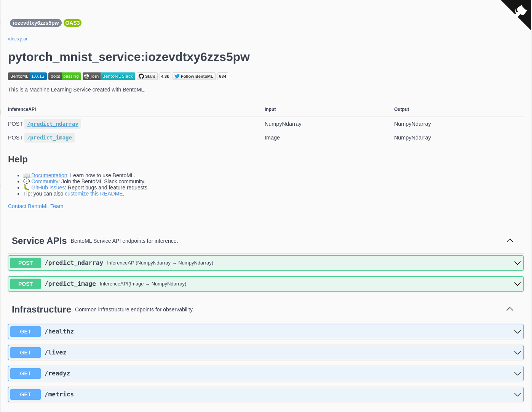Click the docs passing status badge

pos(64,76)
